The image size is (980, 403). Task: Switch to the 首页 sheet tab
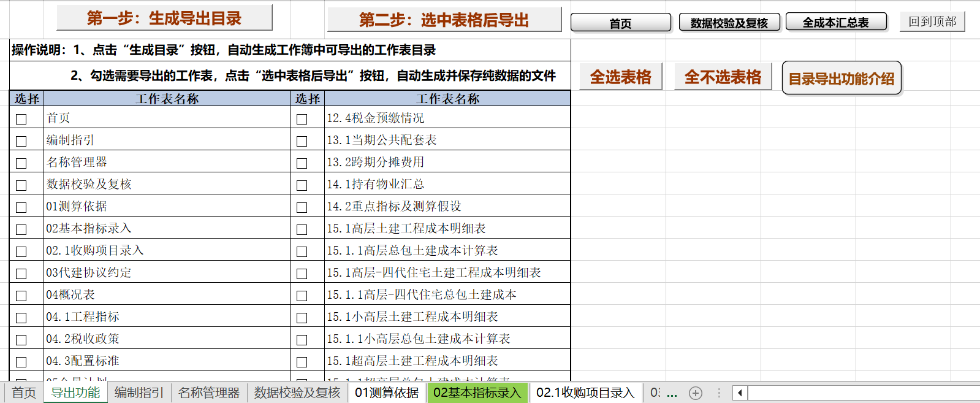point(24,393)
